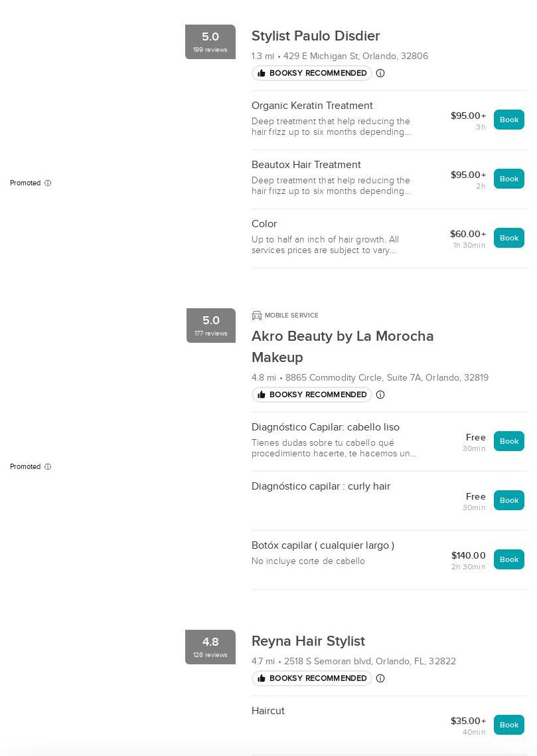Image resolution: width=537 pixels, height=756 pixels.
Task: Click thumbs-up icon on Akro Beauty's badge
Action: click(262, 395)
